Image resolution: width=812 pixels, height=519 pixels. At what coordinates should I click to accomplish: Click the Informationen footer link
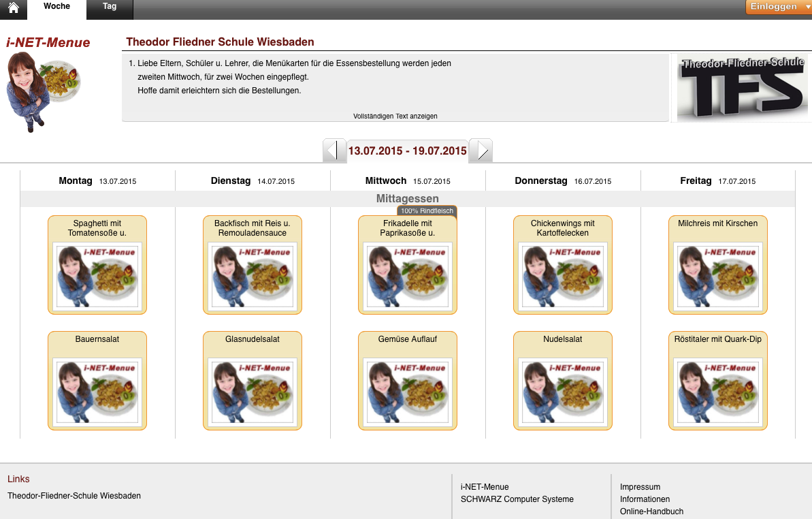[645, 499]
